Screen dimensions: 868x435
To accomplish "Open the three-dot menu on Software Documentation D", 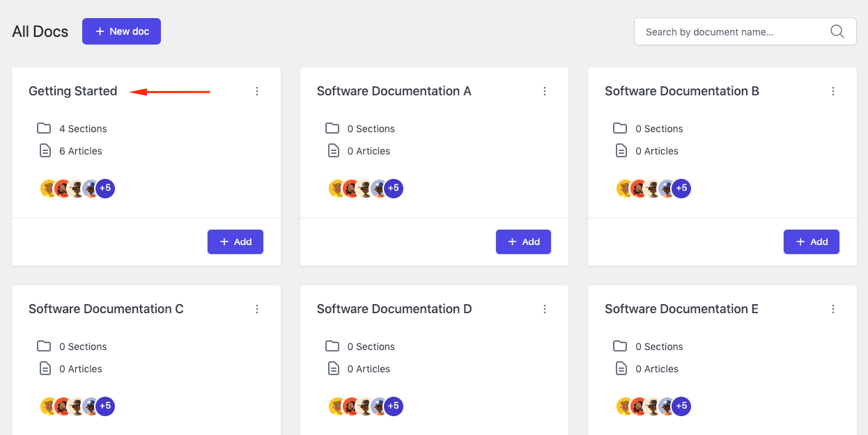I will [x=545, y=309].
